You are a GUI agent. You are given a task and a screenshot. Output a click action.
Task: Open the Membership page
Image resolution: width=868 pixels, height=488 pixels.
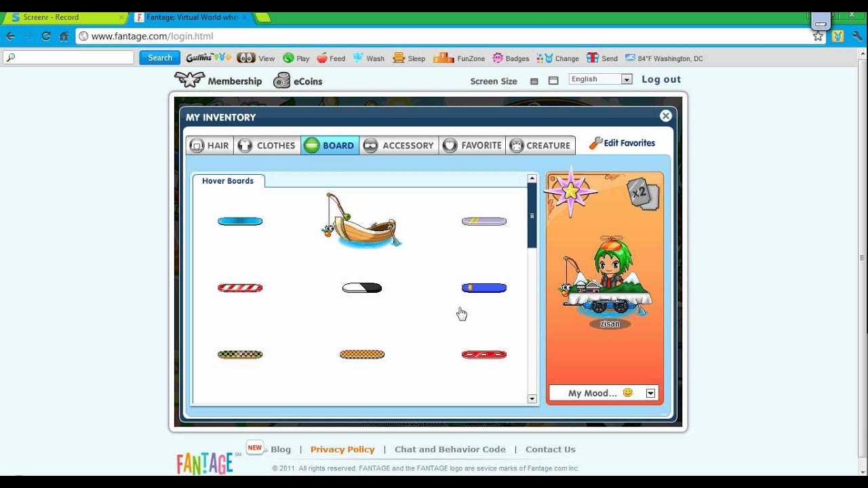[x=218, y=81]
